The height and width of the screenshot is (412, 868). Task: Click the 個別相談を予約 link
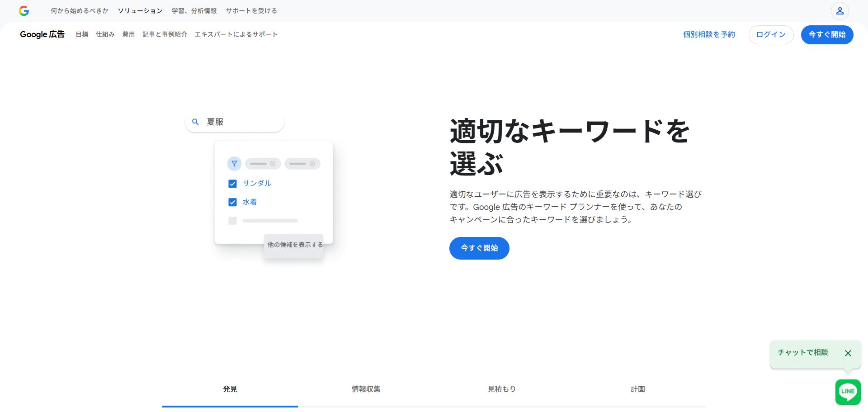tap(709, 35)
